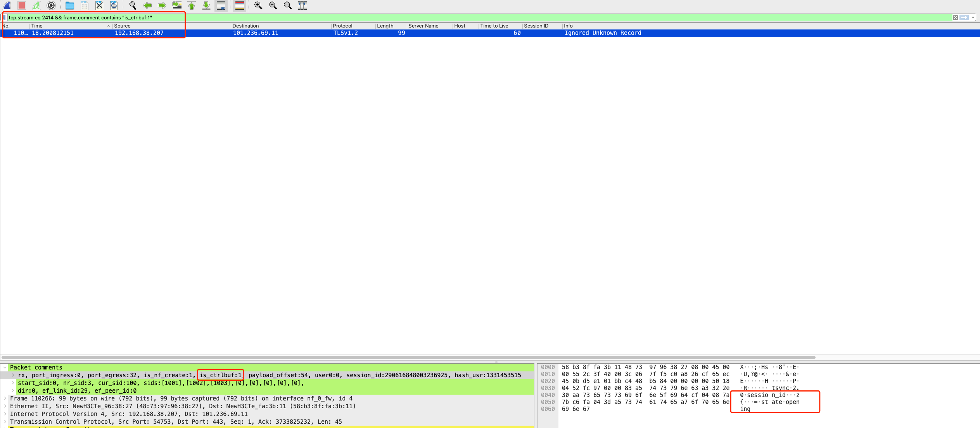Zoom in on the packet list text
Screen dimensions: 980x428
pyautogui.click(x=258, y=5)
